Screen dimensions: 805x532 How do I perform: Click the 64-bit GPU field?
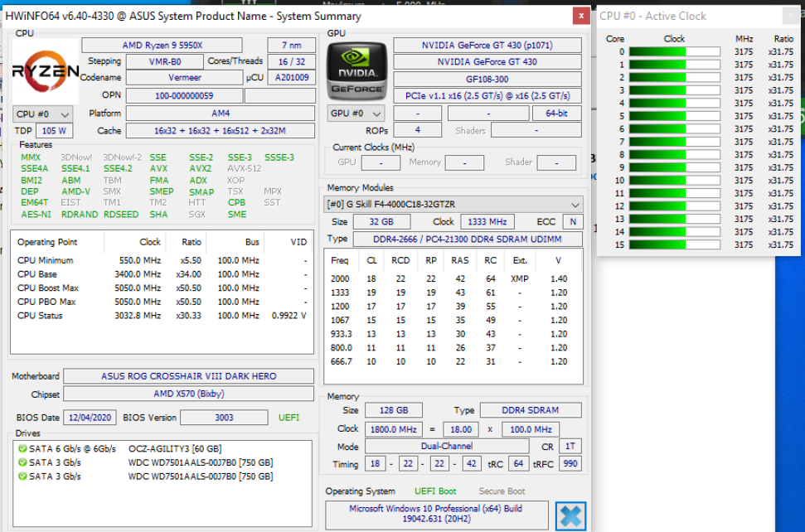[556, 114]
